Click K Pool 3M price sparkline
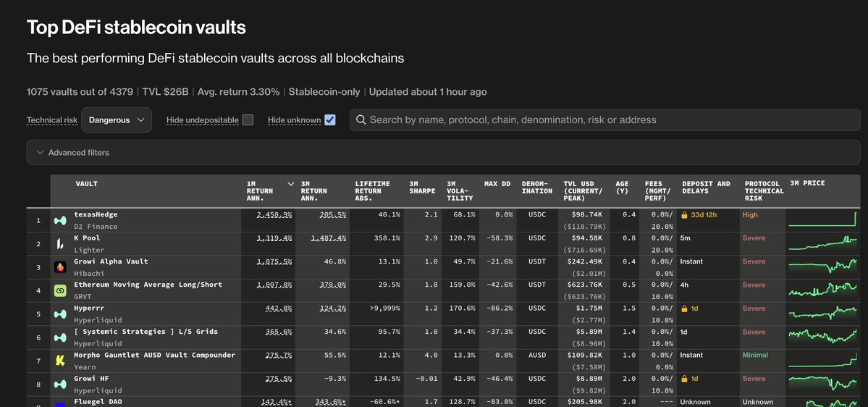Image resolution: width=868 pixels, height=407 pixels. [822, 243]
